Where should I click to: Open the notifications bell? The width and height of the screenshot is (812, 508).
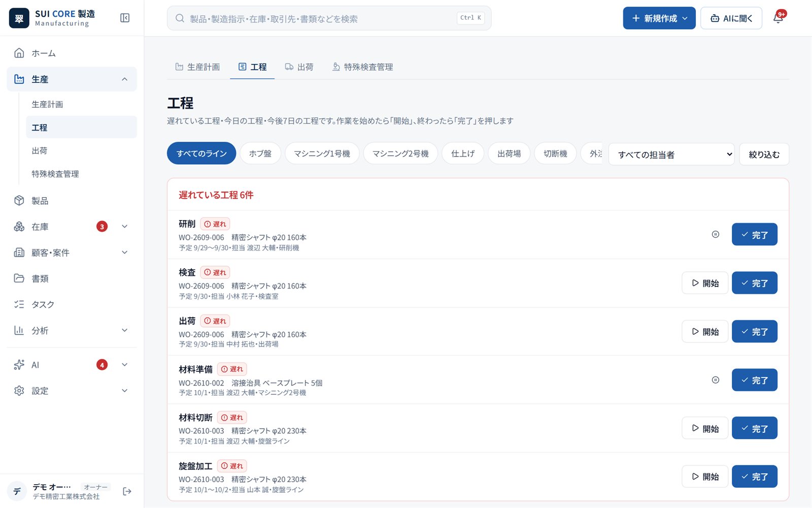pos(778,18)
